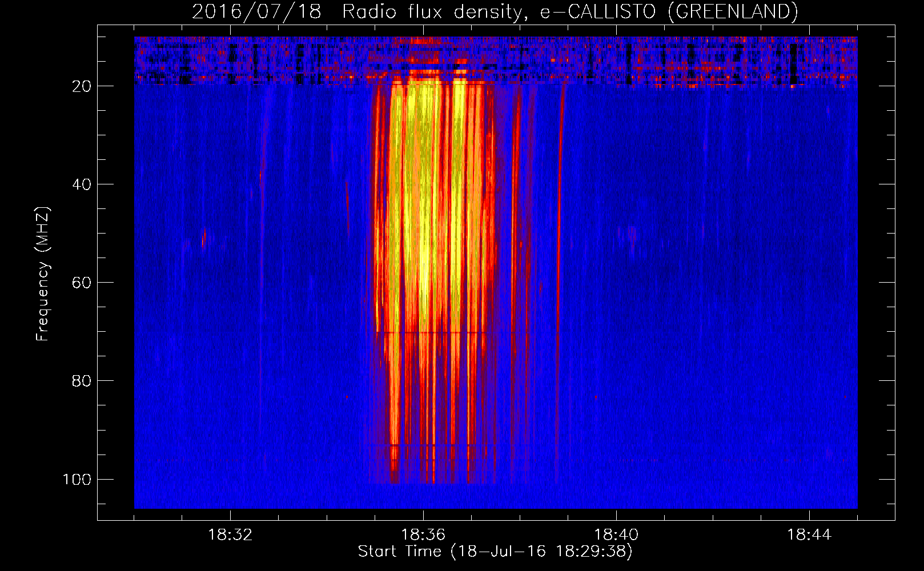Click the 18:36 time tick label
924x571 pixels.
click(x=423, y=535)
